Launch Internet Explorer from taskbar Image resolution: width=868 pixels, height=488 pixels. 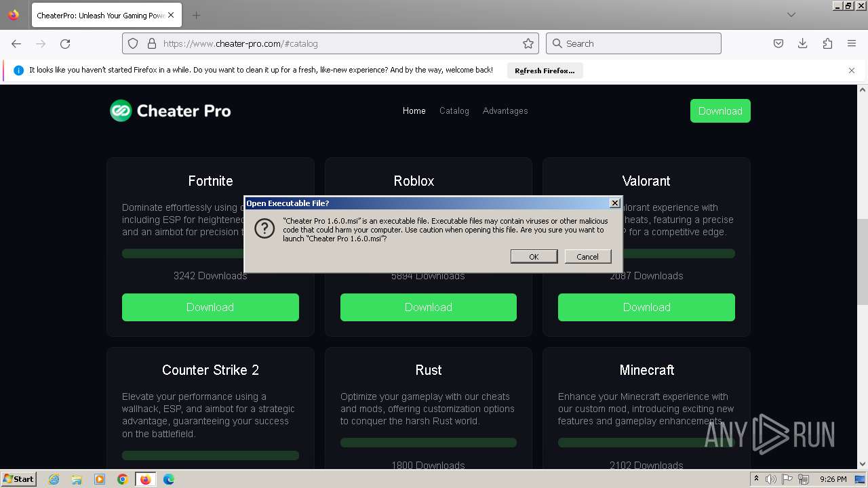click(x=54, y=479)
